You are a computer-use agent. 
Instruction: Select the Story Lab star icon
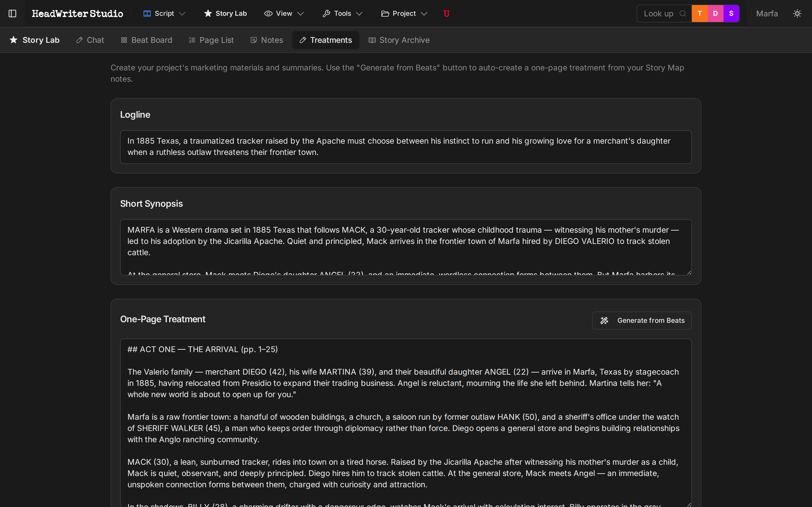208,14
